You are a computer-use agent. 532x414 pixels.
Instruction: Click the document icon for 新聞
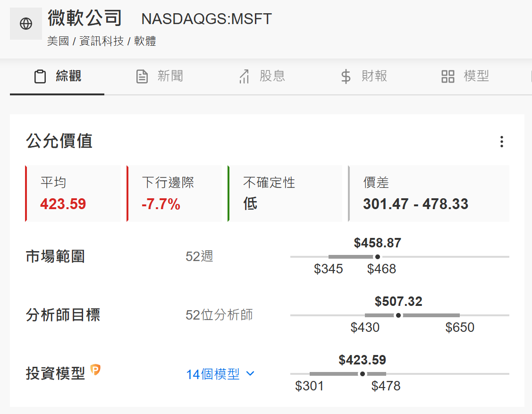click(x=142, y=76)
